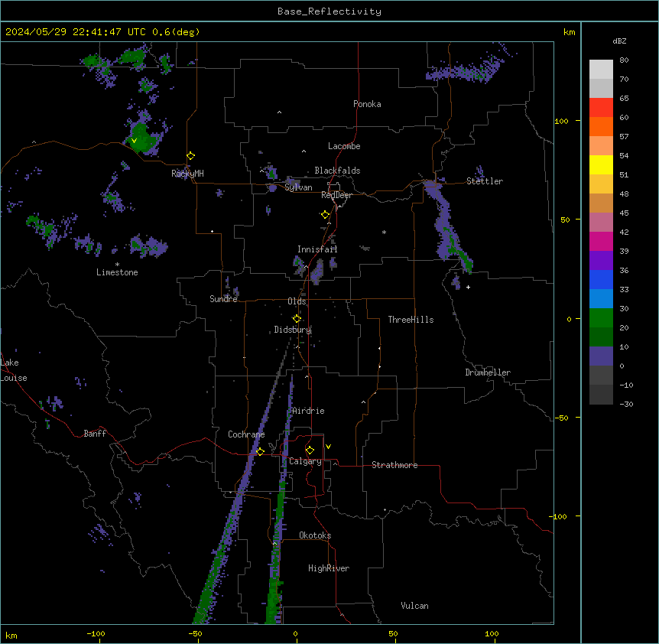Click white asterisk marker above Limestone
Image resolution: width=659 pixels, height=644 pixels.
coord(117,265)
